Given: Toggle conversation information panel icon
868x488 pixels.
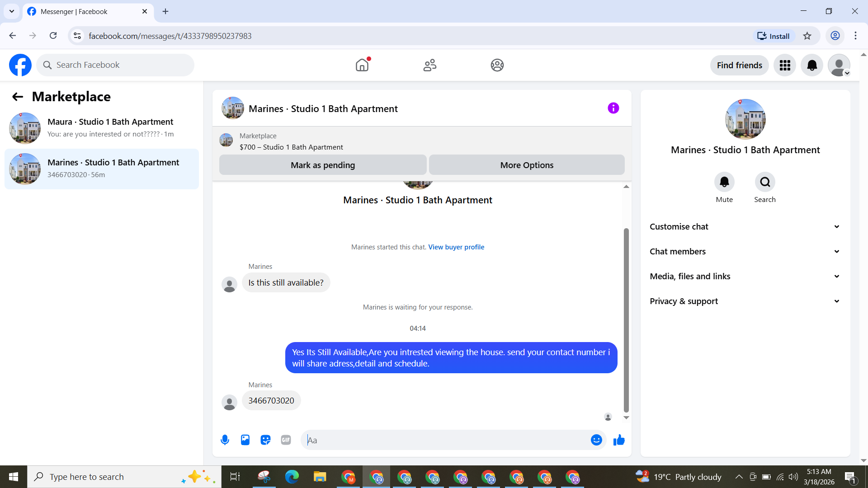Looking at the screenshot, I should tap(613, 108).
